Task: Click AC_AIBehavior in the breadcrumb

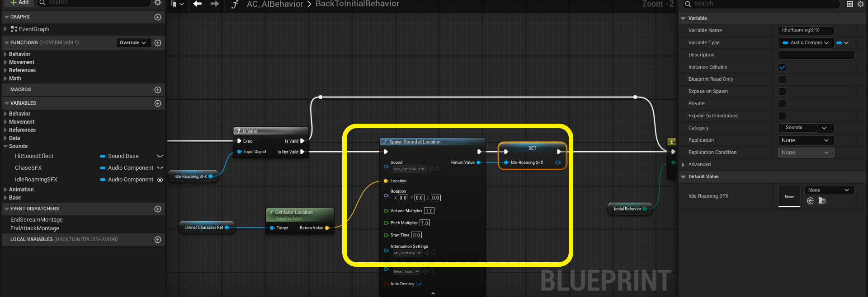Action: coord(275,5)
